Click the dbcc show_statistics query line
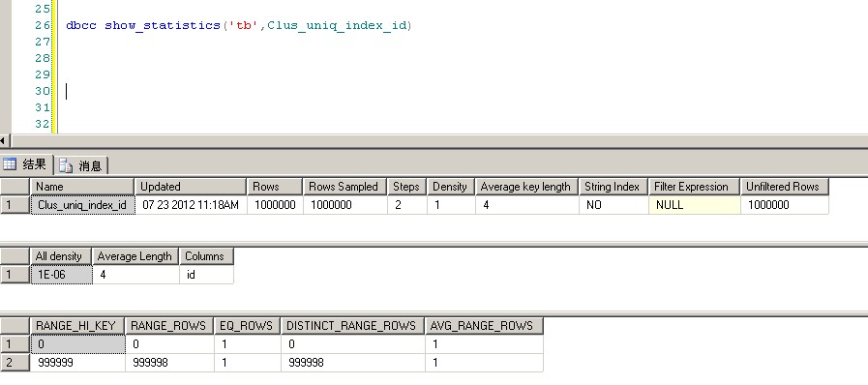This screenshot has width=868, height=385. tap(239, 25)
